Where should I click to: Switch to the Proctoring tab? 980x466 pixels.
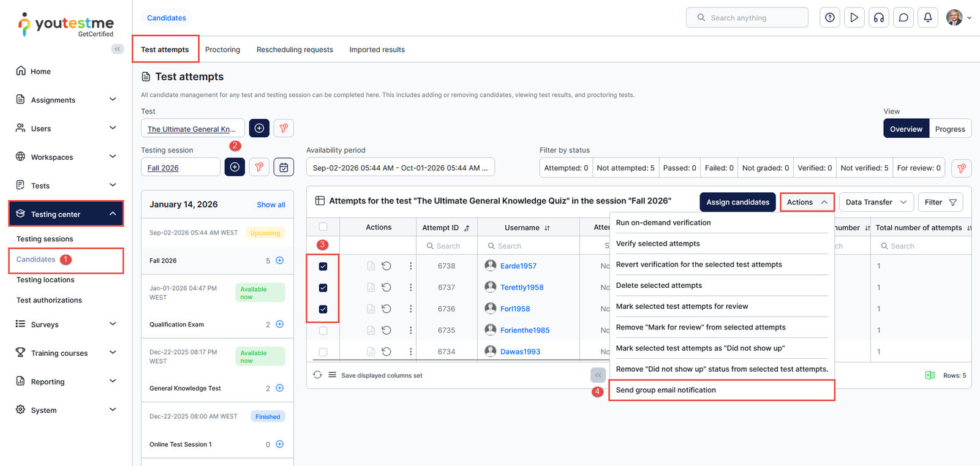click(222, 50)
